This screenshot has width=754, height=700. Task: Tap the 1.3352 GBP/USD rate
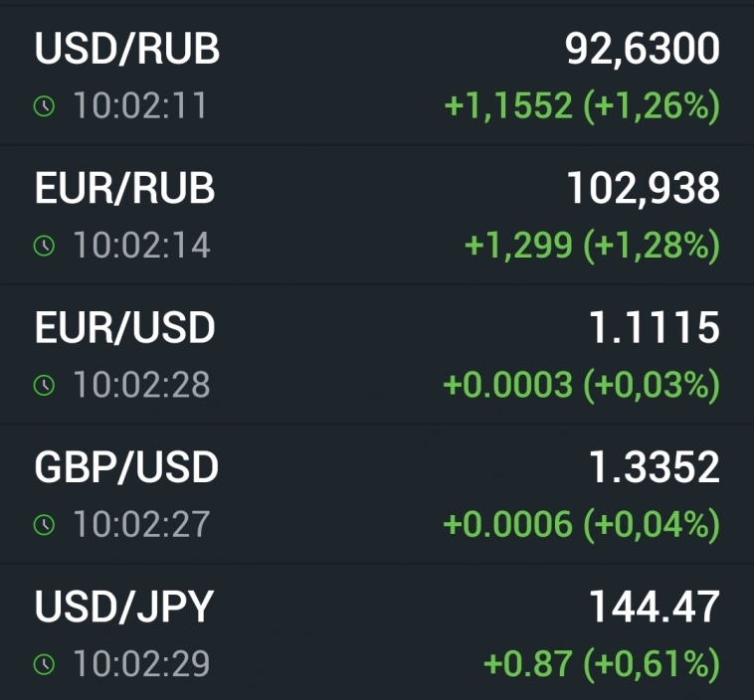(x=653, y=467)
